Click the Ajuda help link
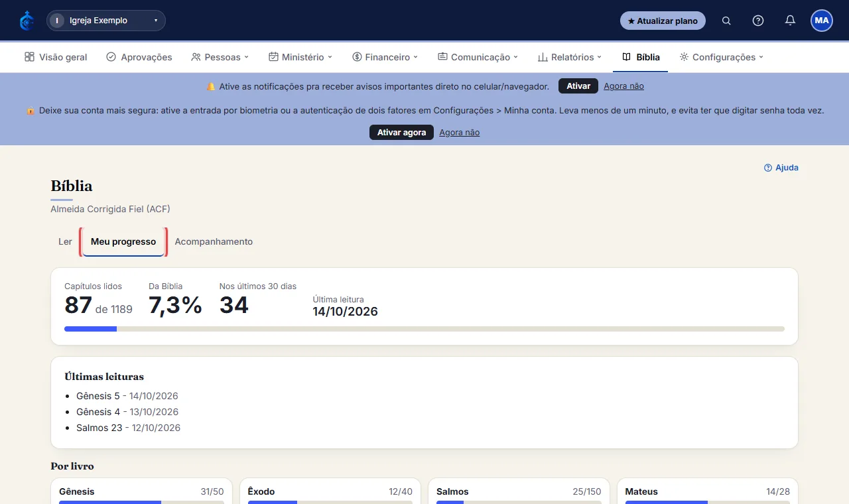Viewport: 849px width, 504px height. pyautogui.click(x=781, y=168)
